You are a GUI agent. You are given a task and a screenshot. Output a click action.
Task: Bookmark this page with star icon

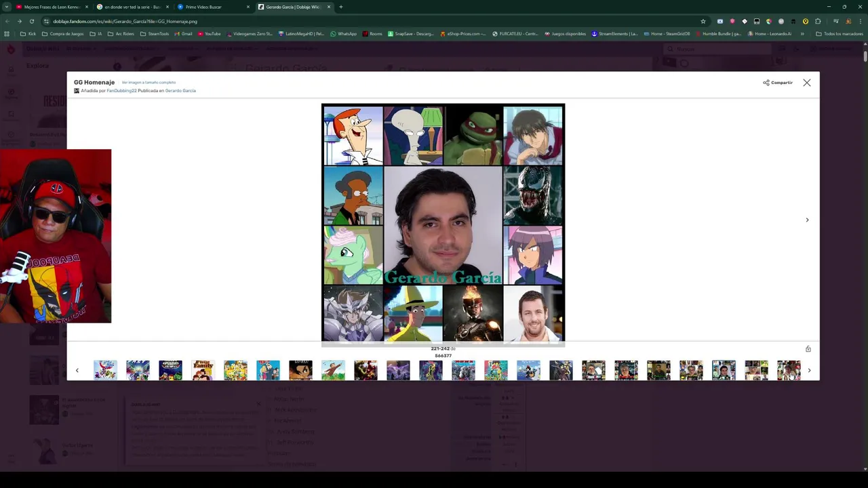click(703, 21)
